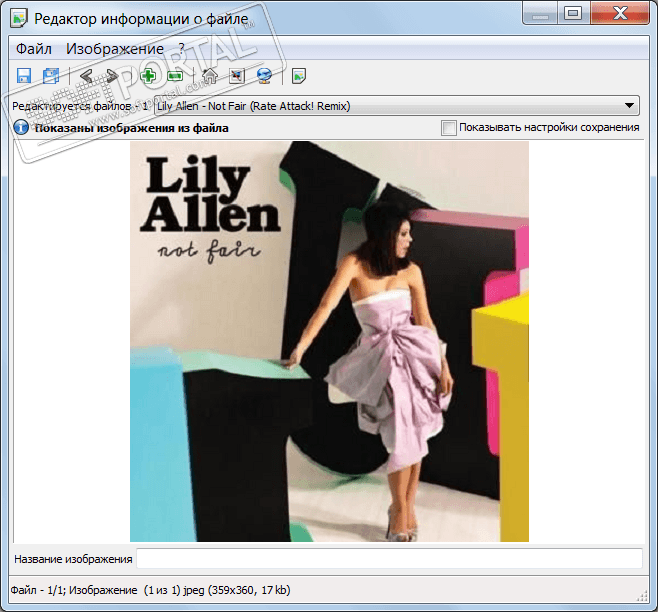This screenshot has height=612, width=658.
Task: Go to previous image arrow
Action: (x=86, y=76)
